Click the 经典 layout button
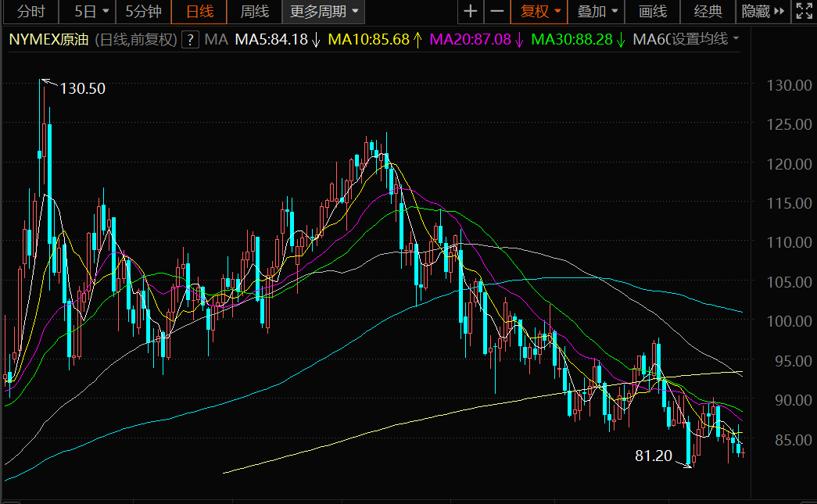Viewport: 817px width, 504px height. [x=708, y=12]
